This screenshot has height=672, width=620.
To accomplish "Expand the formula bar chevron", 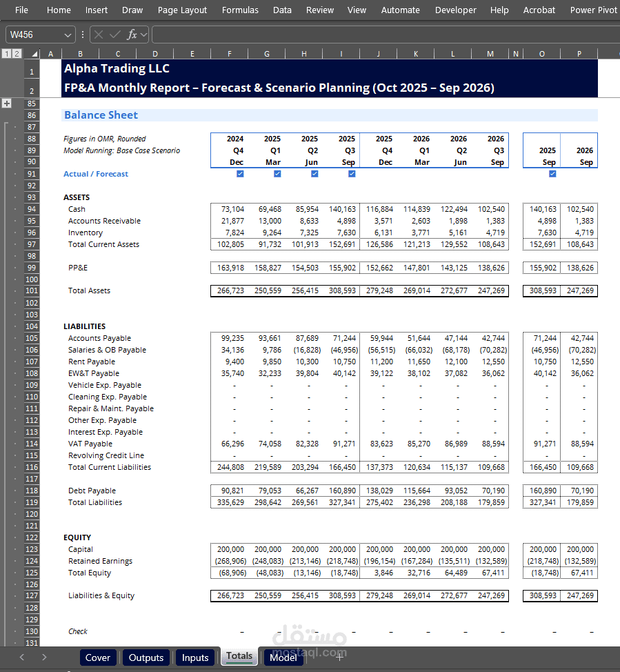I will 143,34.
